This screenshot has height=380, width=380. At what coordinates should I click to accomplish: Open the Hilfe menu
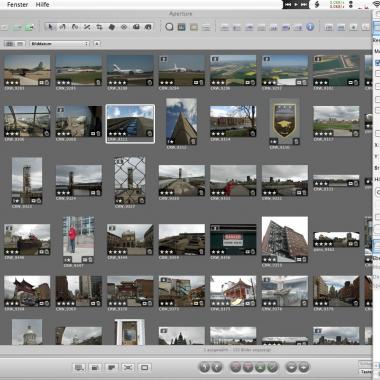(42, 4)
